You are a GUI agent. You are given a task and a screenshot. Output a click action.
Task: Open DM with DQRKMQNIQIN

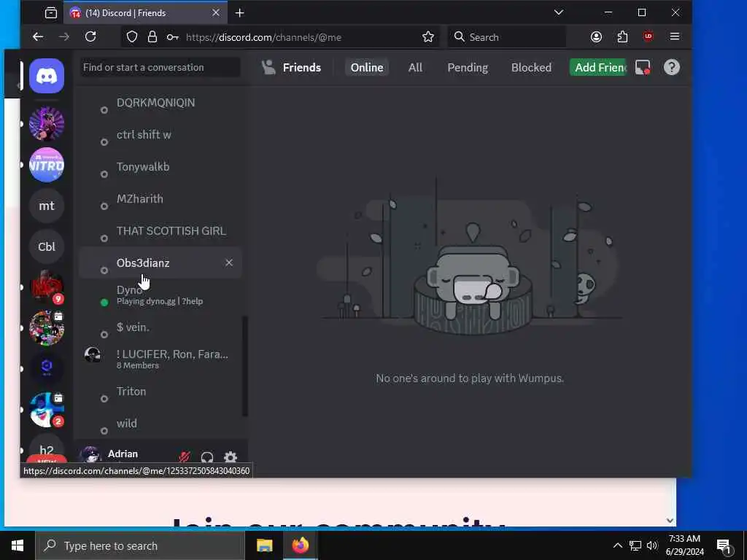(x=160, y=103)
